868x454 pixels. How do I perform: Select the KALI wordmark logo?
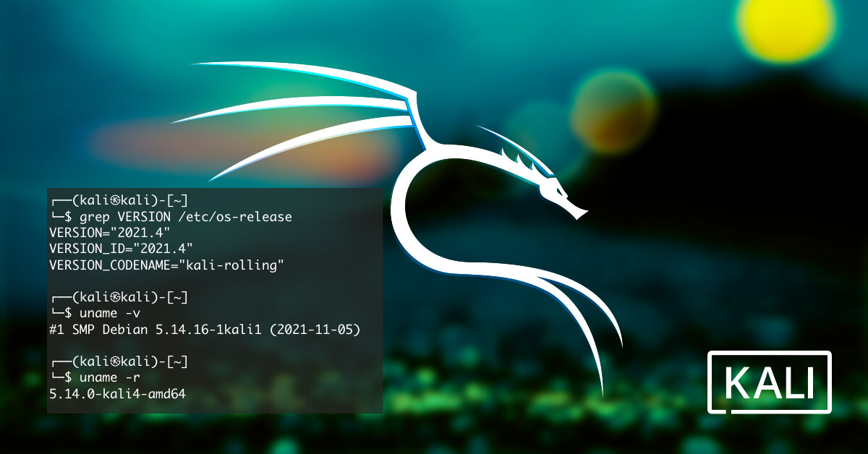(x=770, y=382)
